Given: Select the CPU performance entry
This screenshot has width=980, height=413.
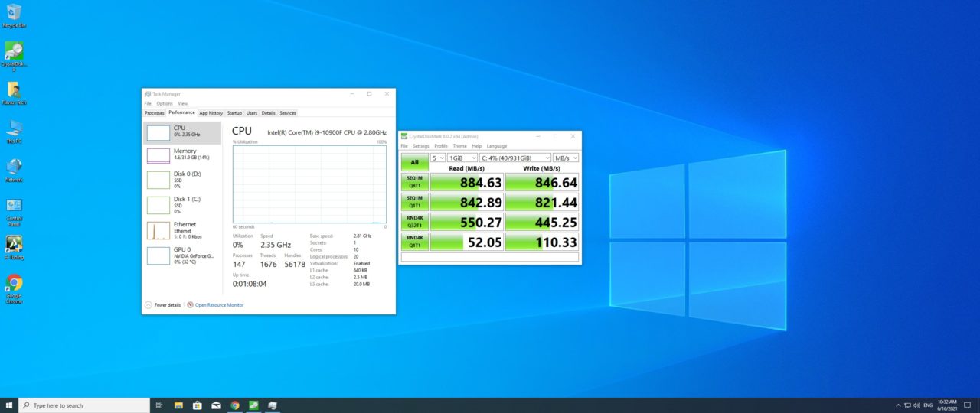Looking at the screenshot, I should point(182,132).
